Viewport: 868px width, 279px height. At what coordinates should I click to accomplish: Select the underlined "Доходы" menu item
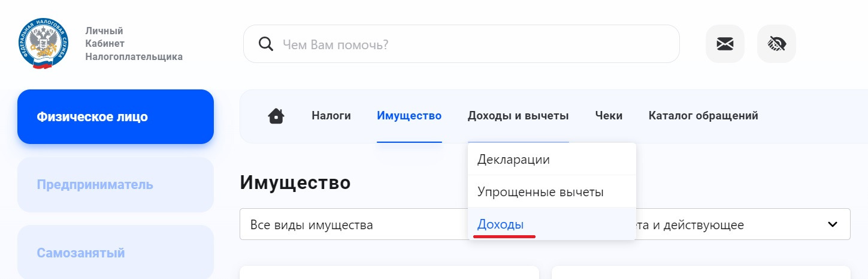[x=500, y=224]
